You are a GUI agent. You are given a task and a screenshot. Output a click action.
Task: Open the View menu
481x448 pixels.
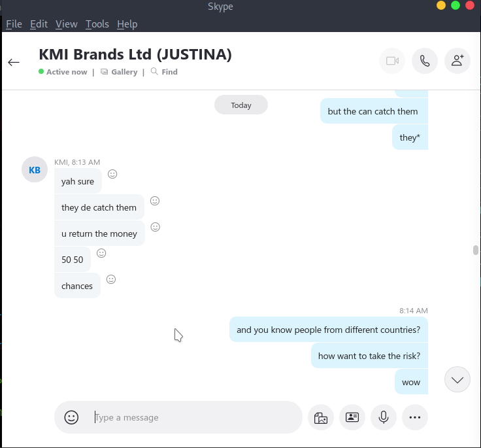coord(67,24)
